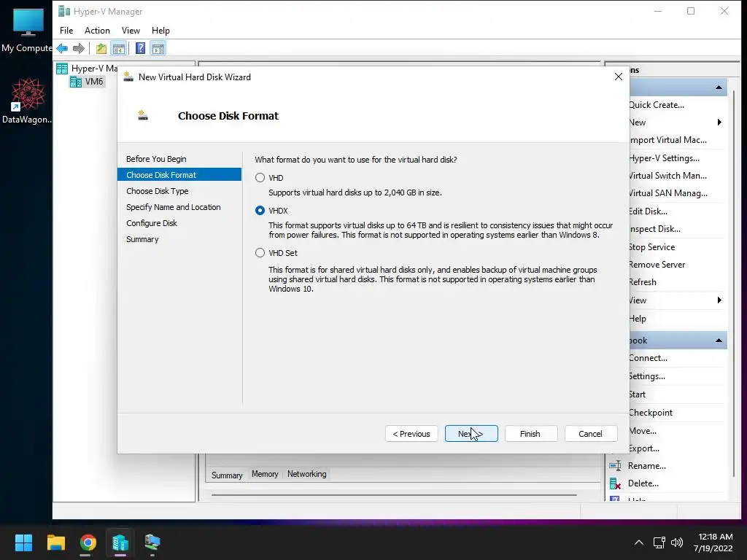Viewport: 747px width, 560px height.
Task: Click the Back arrow in Hyper-V Manager toolbar
Action: (62, 49)
